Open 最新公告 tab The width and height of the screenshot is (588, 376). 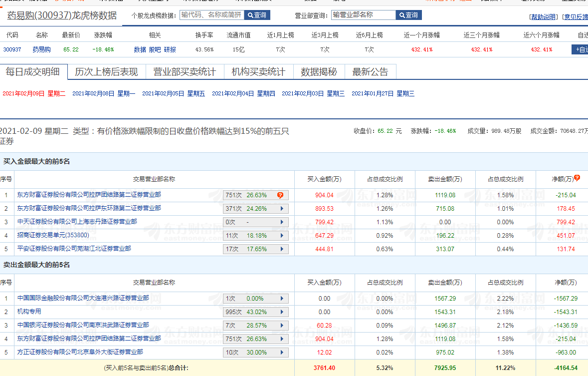[370, 72]
